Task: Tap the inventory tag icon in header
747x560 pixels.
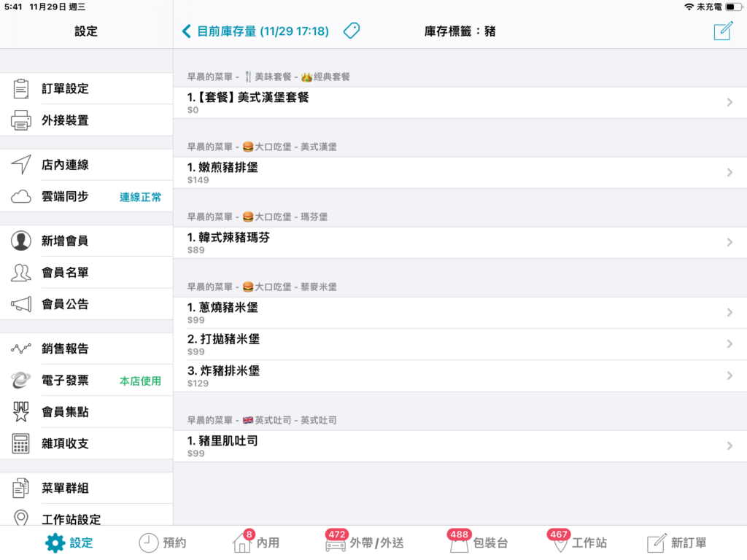Action: pyautogui.click(x=352, y=31)
